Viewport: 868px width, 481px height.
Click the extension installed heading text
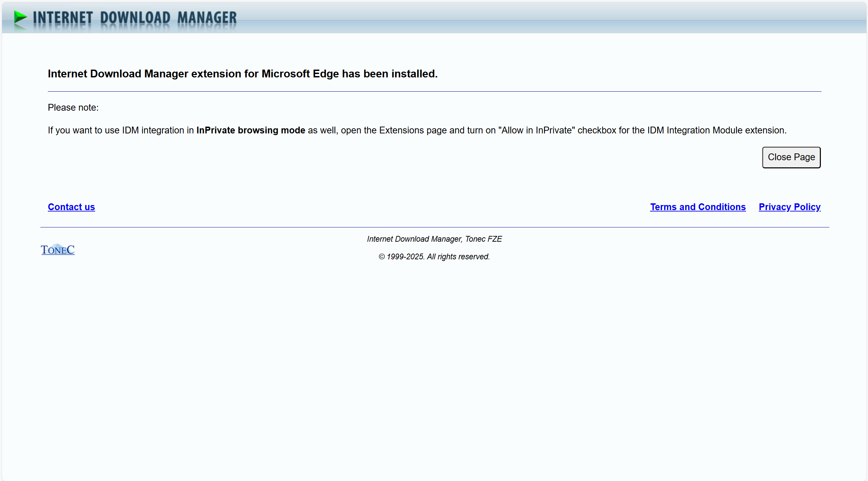[243, 74]
